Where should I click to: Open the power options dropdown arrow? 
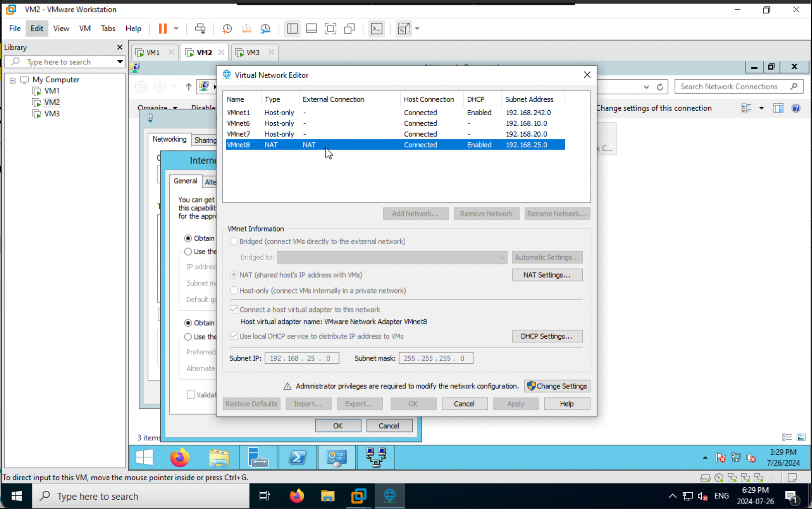coord(176,28)
